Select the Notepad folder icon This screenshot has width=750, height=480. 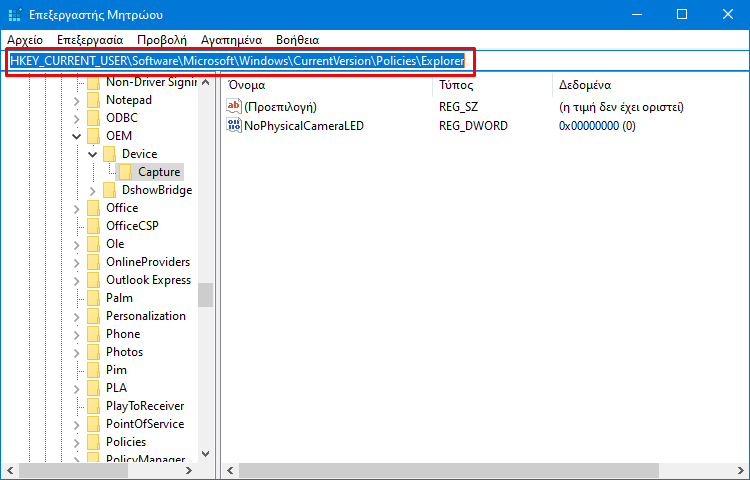(93, 100)
